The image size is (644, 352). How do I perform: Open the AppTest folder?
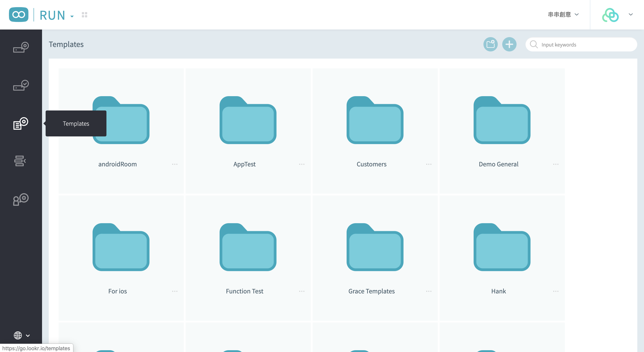click(x=248, y=121)
